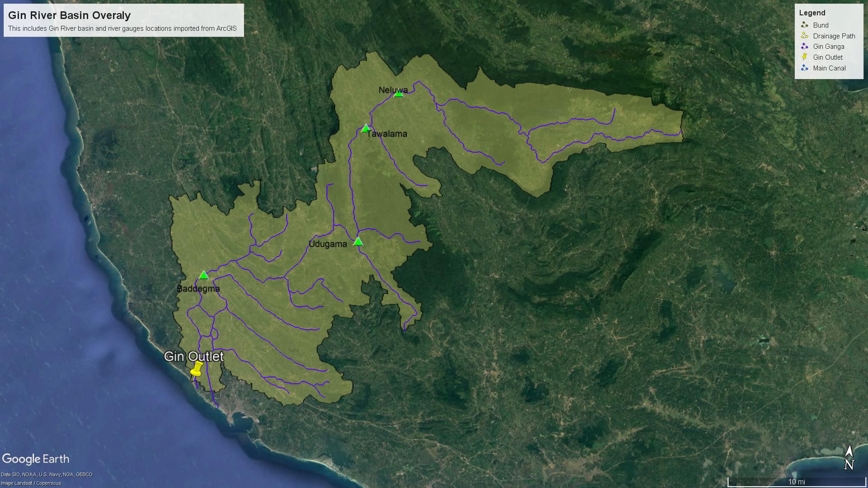Image resolution: width=868 pixels, height=488 pixels.
Task: Click the yellow Drainage Path legend icon
Action: pyautogui.click(x=804, y=36)
